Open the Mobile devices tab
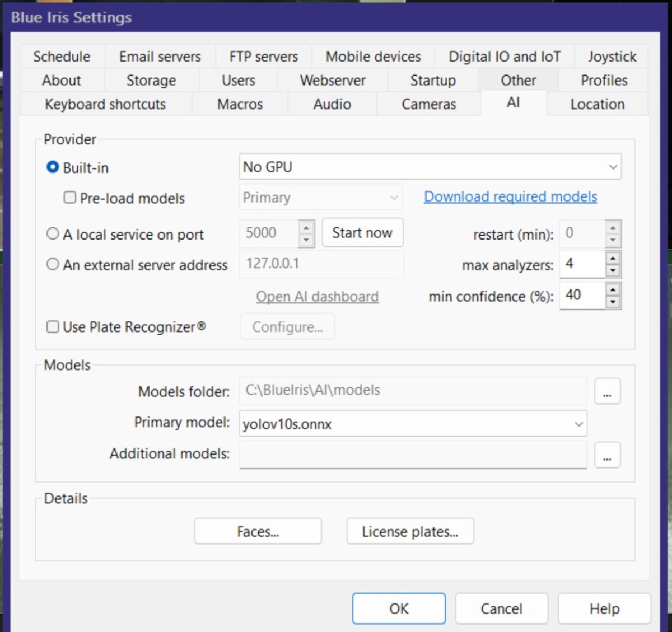Viewport: 672px width, 632px height. [374, 57]
